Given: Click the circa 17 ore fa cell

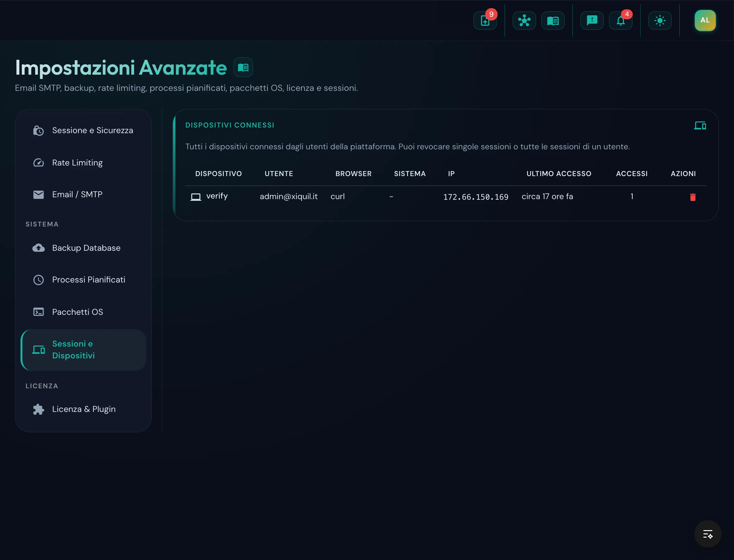Looking at the screenshot, I should coord(547,196).
